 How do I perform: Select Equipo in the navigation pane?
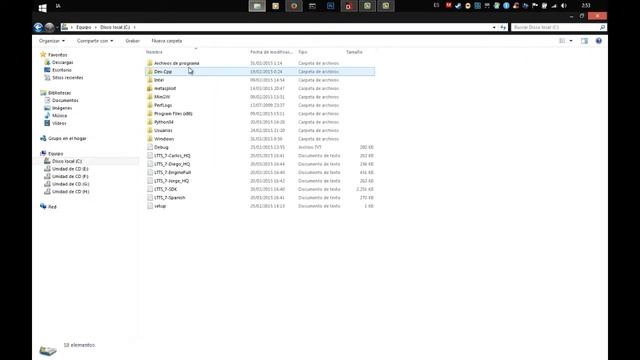56,154
